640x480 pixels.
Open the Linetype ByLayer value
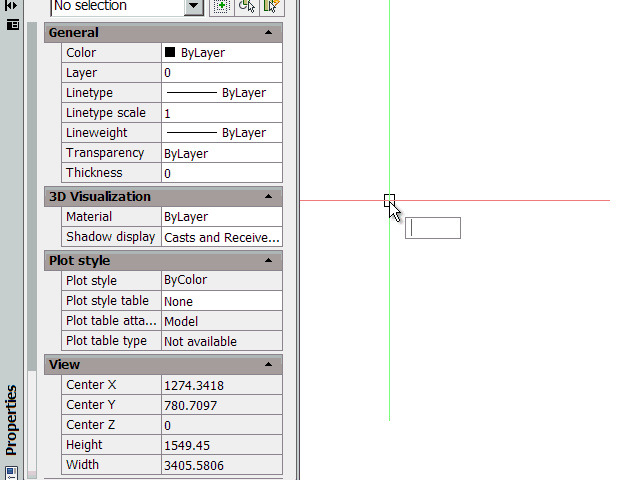pos(222,93)
